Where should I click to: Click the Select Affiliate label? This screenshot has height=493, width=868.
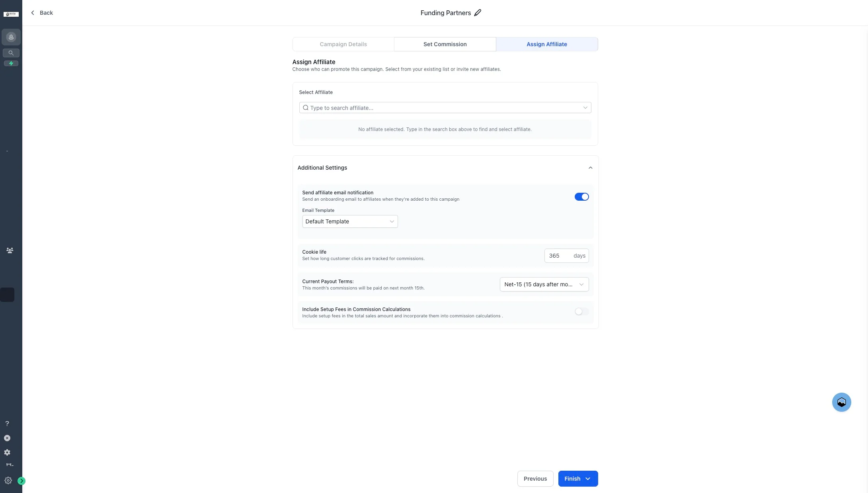tap(316, 92)
